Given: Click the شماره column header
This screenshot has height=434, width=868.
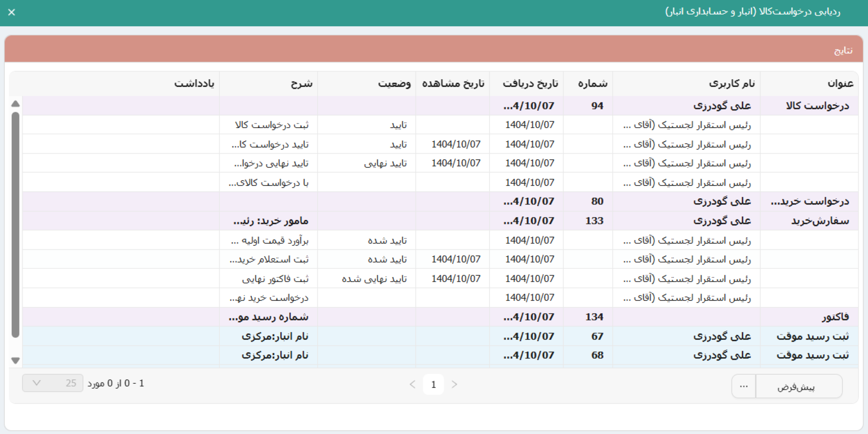Looking at the screenshot, I should pos(592,83).
